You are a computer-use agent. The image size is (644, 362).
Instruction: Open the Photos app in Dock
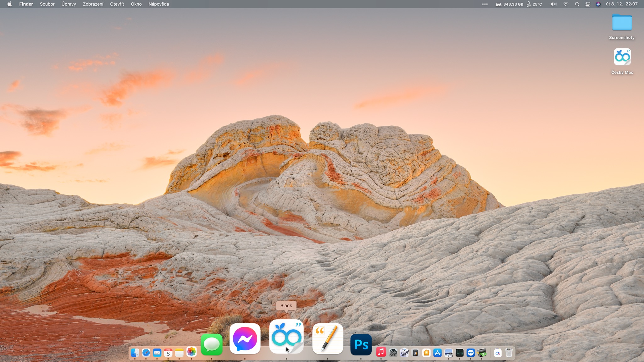click(x=191, y=352)
